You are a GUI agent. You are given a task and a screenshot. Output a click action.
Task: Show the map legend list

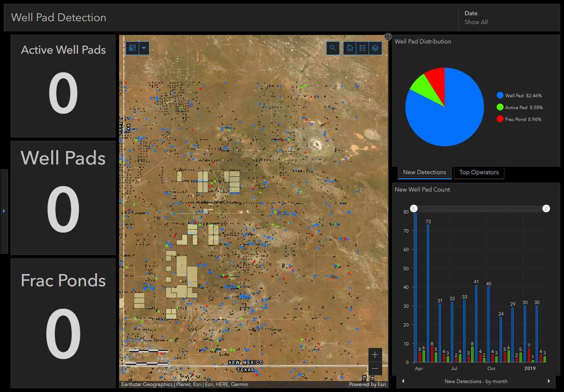363,48
